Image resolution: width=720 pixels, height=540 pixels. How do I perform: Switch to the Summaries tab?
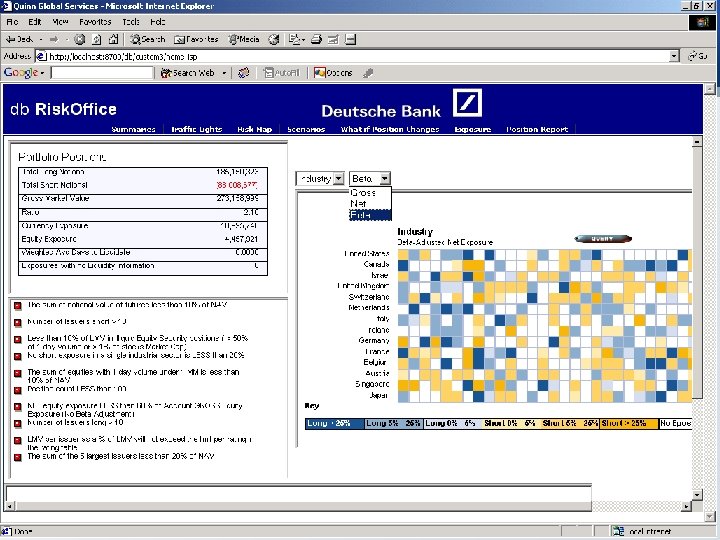(x=133, y=129)
